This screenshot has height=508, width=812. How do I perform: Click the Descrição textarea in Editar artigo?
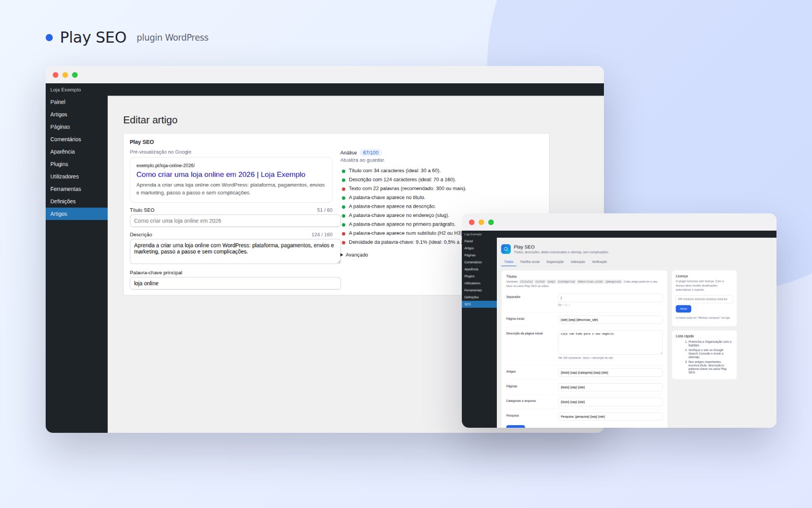click(x=235, y=251)
